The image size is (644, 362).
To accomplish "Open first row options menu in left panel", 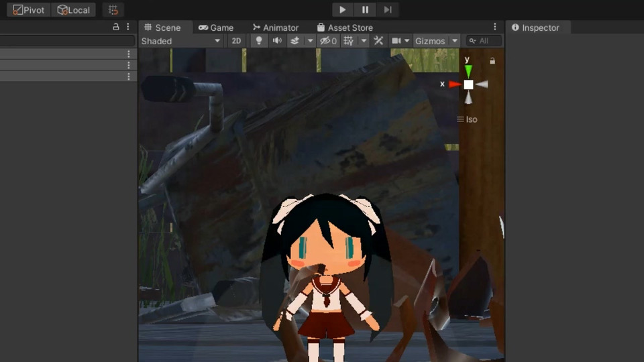I will [x=129, y=54].
